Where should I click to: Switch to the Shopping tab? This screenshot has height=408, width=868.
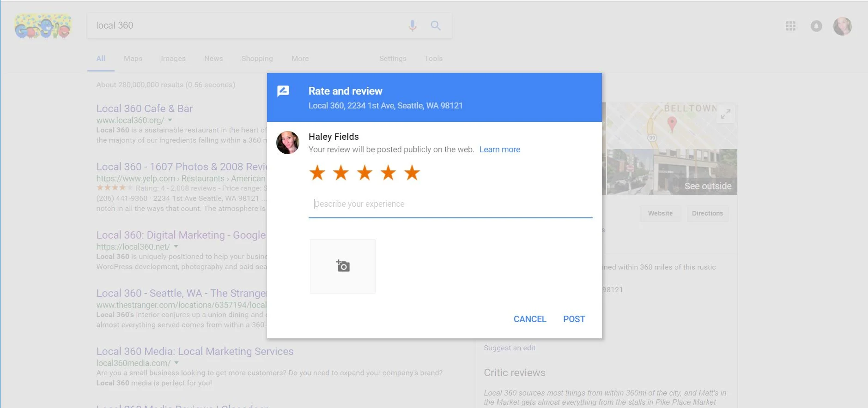pos(257,59)
